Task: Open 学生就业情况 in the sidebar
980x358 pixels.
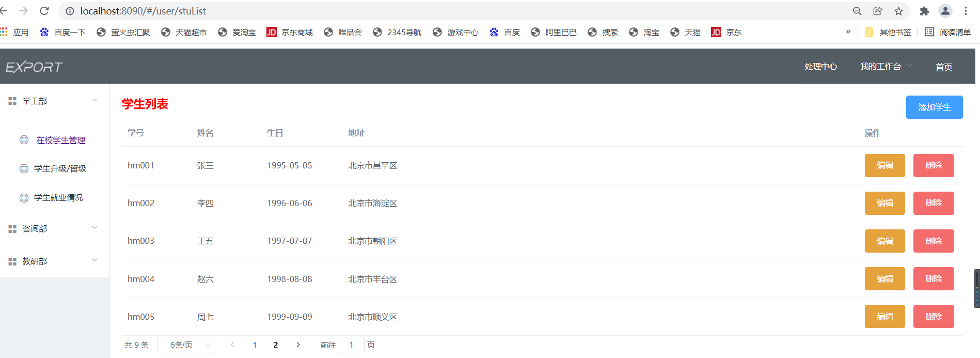Action: pyautogui.click(x=58, y=197)
